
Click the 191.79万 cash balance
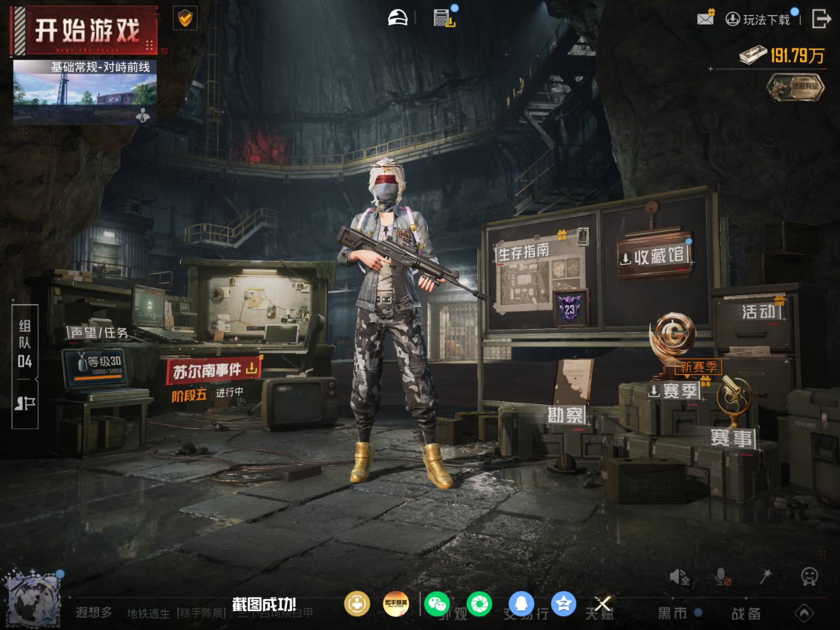[x=782, y=55]
